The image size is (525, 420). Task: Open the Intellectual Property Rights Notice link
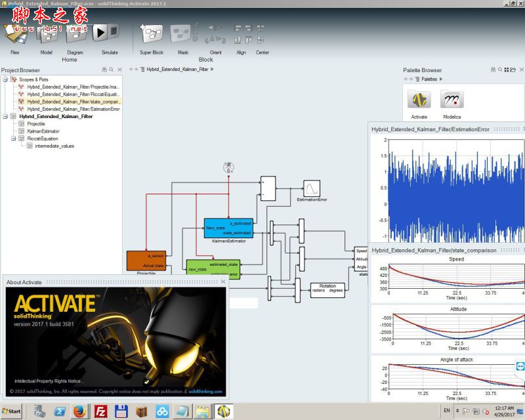pos(49,381)
